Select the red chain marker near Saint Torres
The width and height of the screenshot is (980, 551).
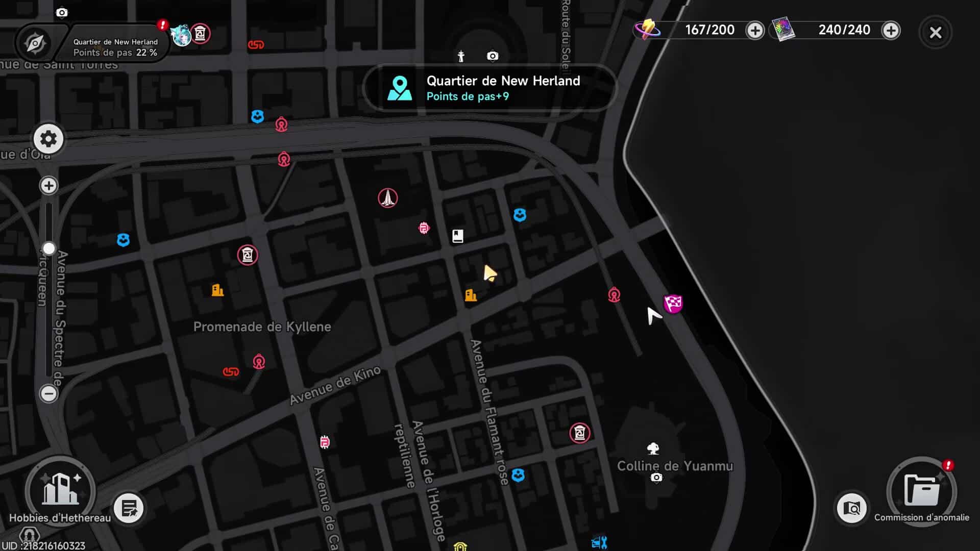click(256, 45)
